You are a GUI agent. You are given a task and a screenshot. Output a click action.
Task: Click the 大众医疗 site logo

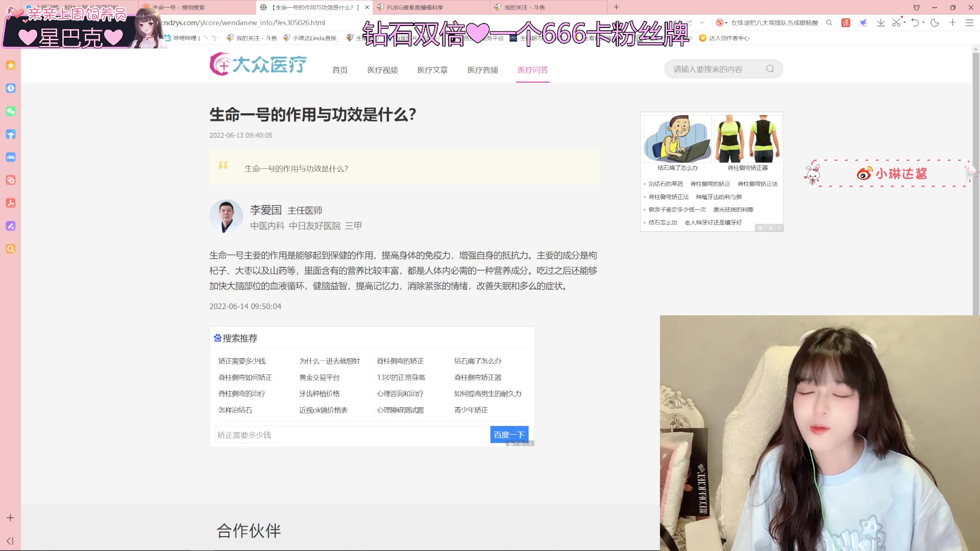coord(258,64)
